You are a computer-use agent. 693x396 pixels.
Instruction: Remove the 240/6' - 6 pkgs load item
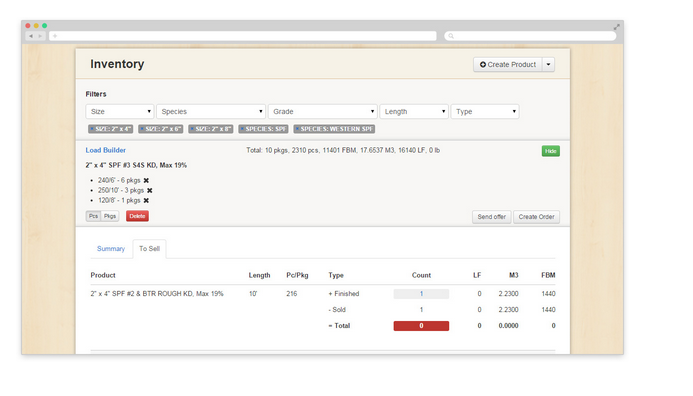[146, 180]
